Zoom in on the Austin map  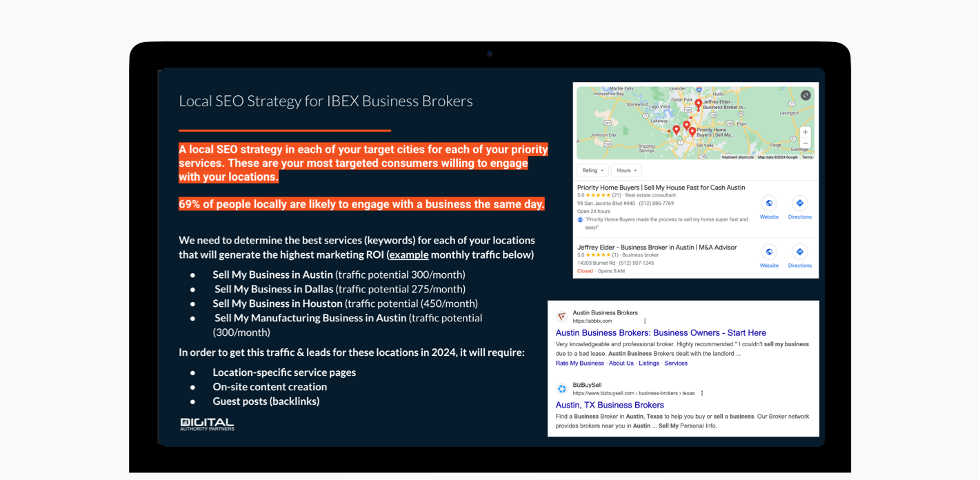(x=805, y=132)
